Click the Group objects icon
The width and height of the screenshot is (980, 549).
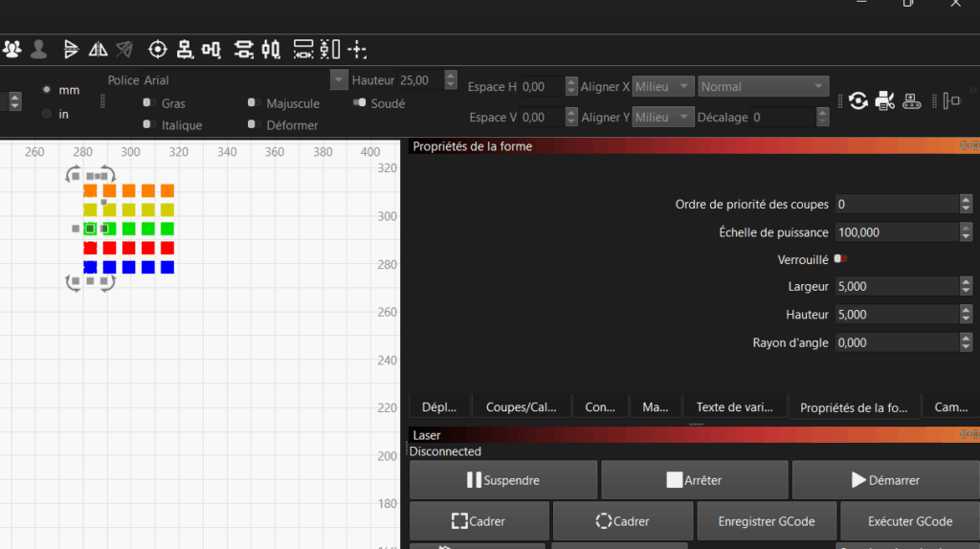(x=11, y=49)
